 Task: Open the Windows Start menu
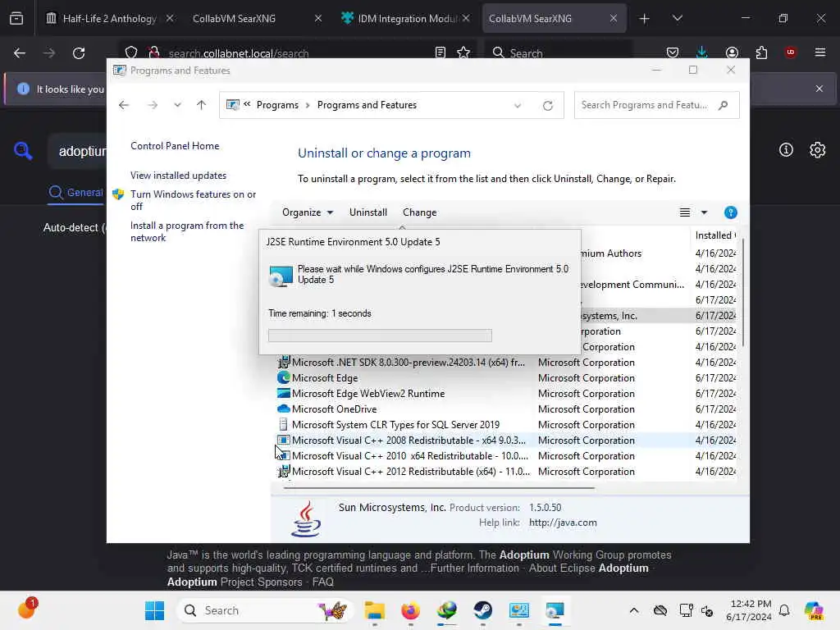click(x=155, y=610)
